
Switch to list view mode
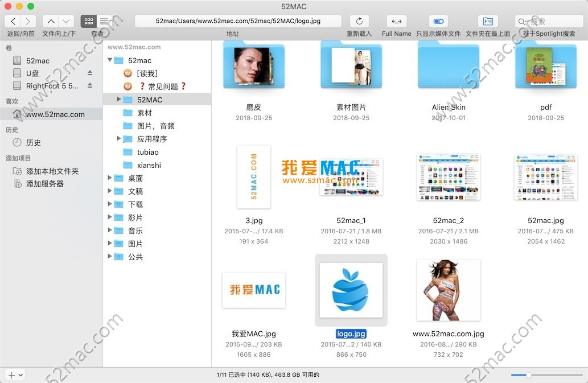(x=104, y=22)
